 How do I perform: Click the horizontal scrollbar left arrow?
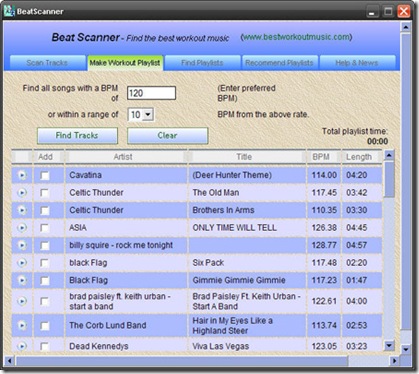(x=9, y=361)
